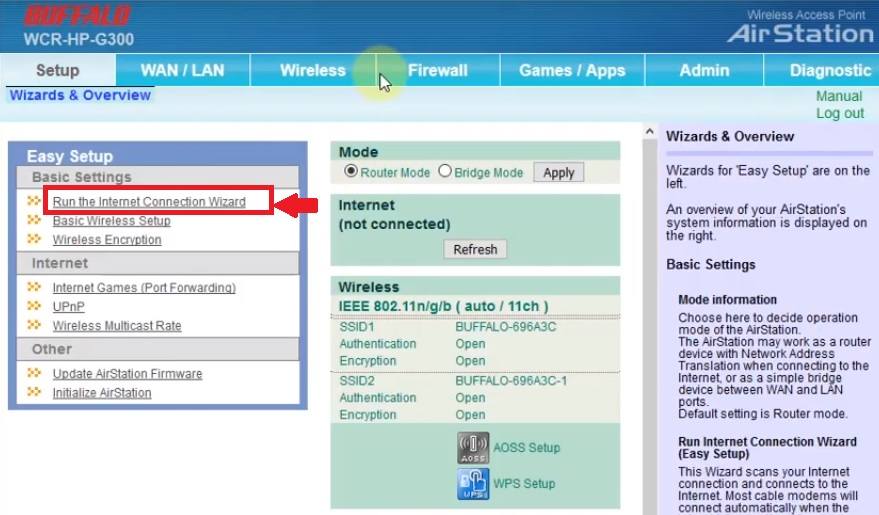Switch to the Wireless tab

pos(312,70)
